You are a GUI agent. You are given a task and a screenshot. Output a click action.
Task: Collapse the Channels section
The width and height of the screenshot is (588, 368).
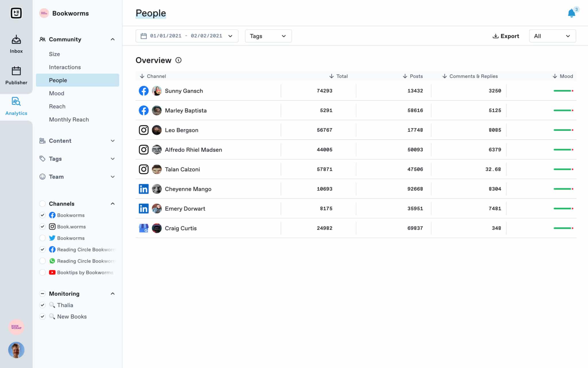113,204
